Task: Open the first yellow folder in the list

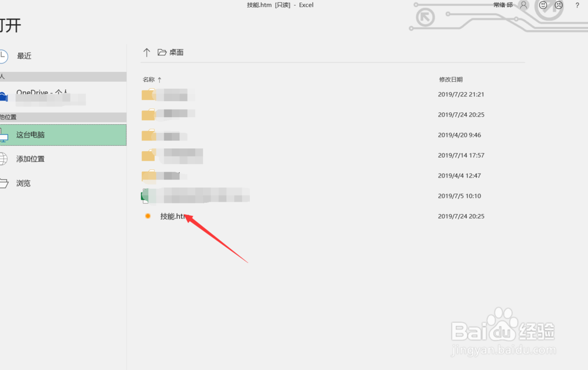Action: 148,94
